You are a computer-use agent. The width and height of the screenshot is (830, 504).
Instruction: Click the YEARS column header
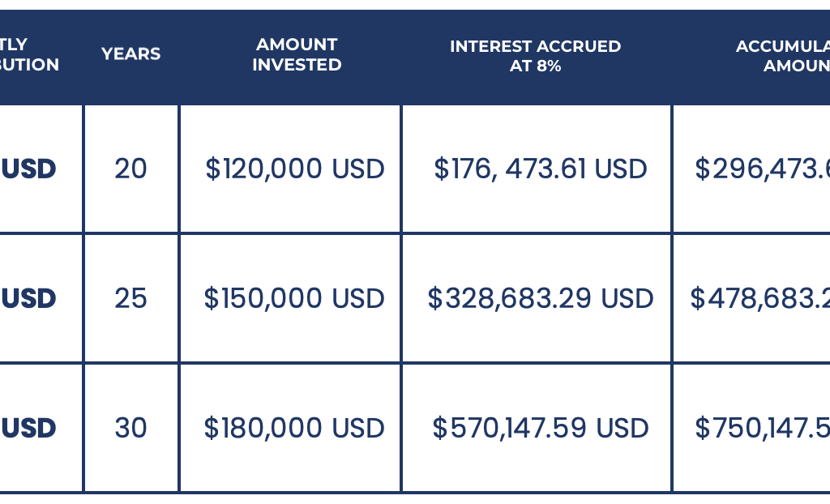[x=130, y=54]
